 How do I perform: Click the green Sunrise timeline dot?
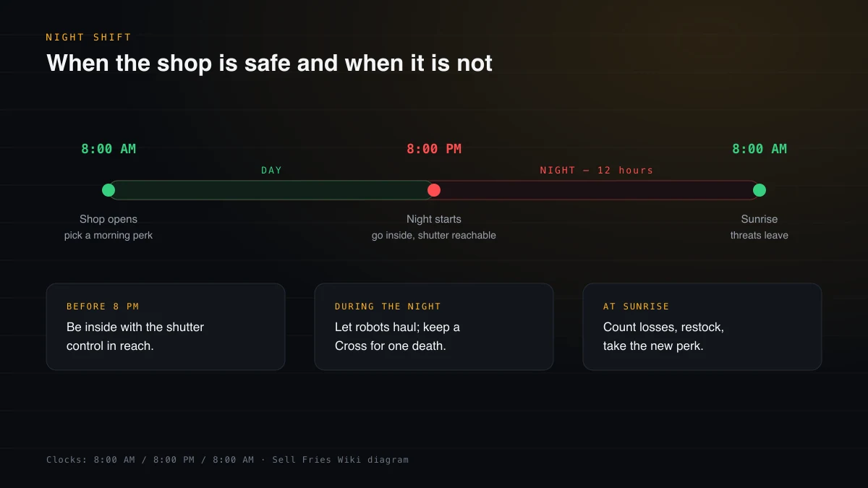point(759,190)
